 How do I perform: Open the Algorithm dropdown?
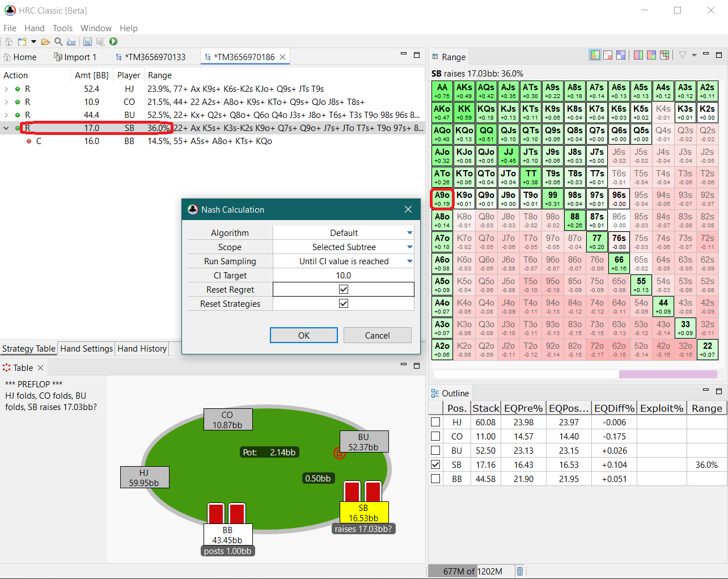(x=409, y=233)
